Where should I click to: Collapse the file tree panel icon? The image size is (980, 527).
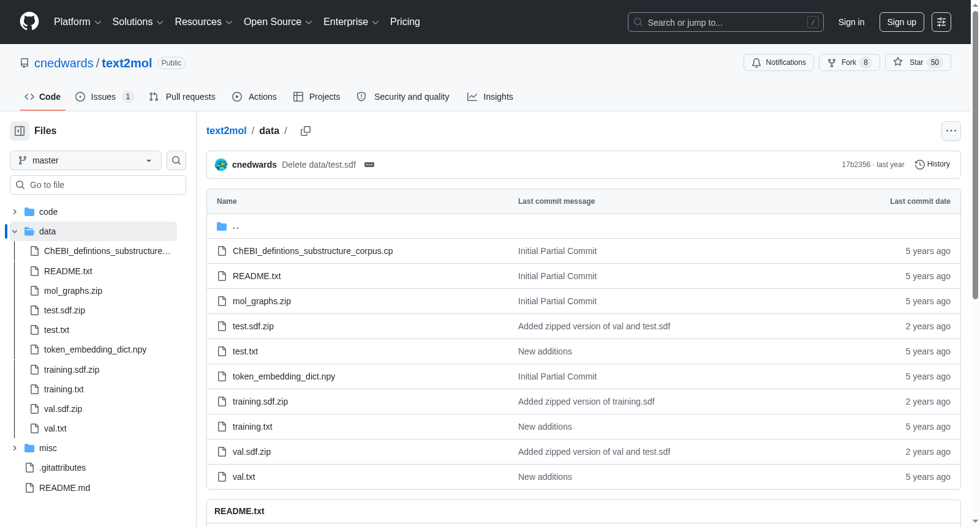(20, 131)
